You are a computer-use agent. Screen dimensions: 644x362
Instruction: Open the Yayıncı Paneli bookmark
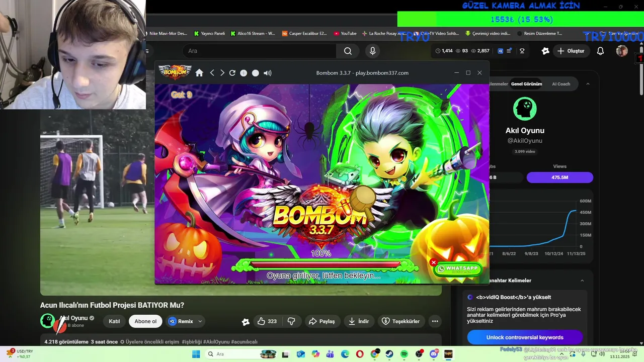[x=209, y=34]
